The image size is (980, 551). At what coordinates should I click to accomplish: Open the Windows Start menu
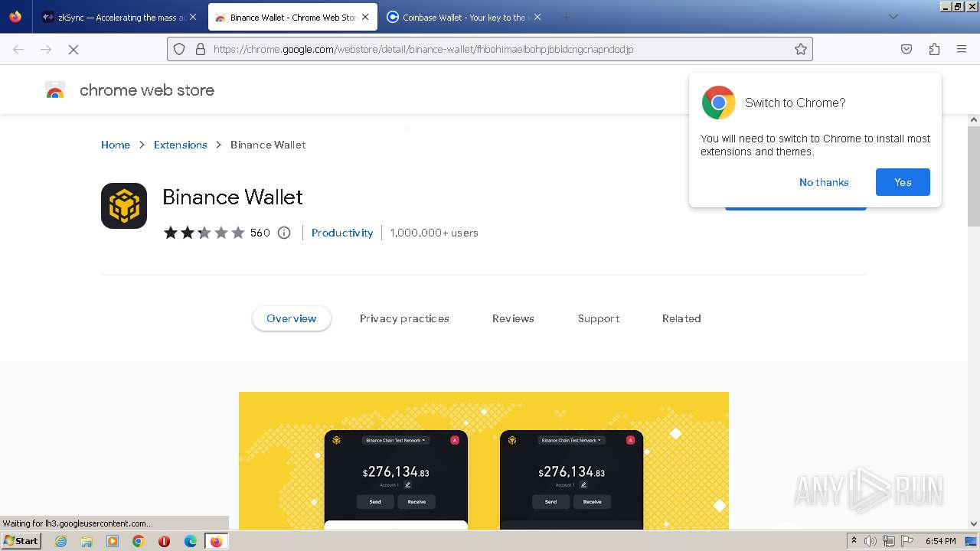click(21, 541)
